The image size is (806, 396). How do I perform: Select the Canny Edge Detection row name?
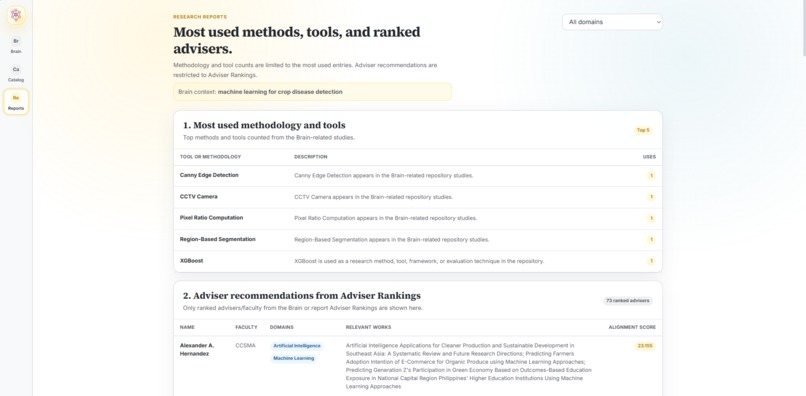(x=209, y=175)
